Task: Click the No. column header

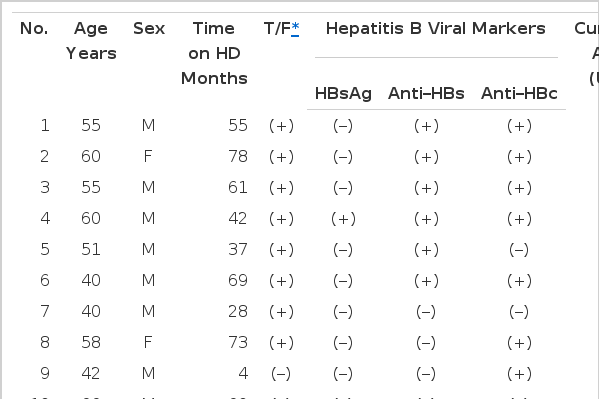Action: 34,29
